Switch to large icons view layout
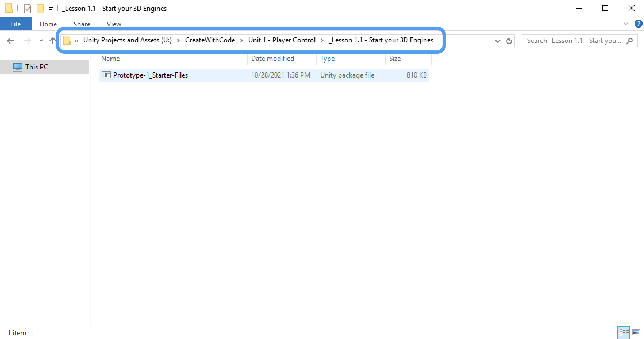Screen dimensions: 644x339 pyautogui.click(x=636, y=332)
